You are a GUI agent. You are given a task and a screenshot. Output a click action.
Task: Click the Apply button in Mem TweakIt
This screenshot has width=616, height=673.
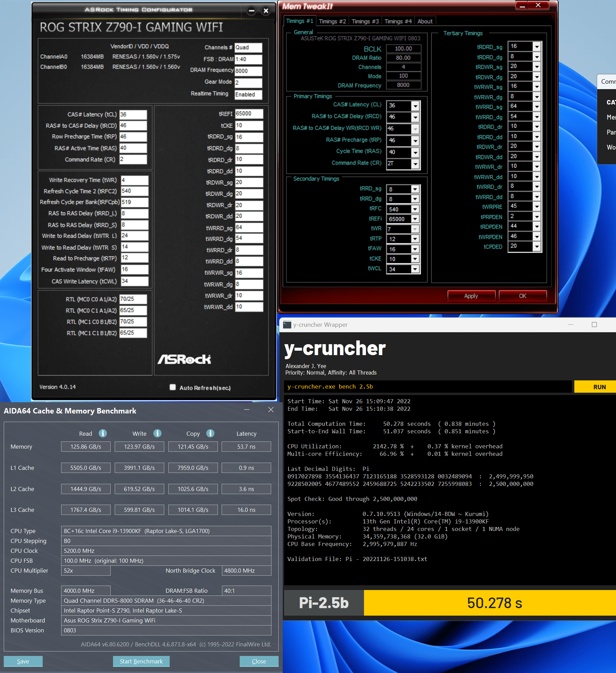(471, 296)
